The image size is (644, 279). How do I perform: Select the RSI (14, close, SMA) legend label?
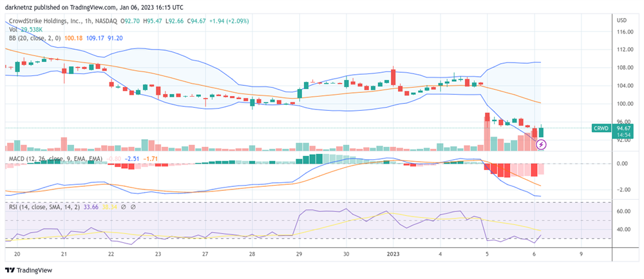pyautogui.click(x=44, y=207)
